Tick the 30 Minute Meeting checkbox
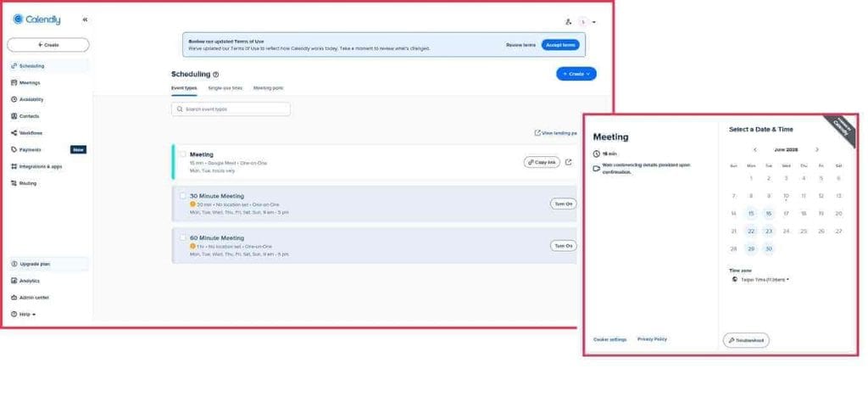 click(x=183, y=196)
